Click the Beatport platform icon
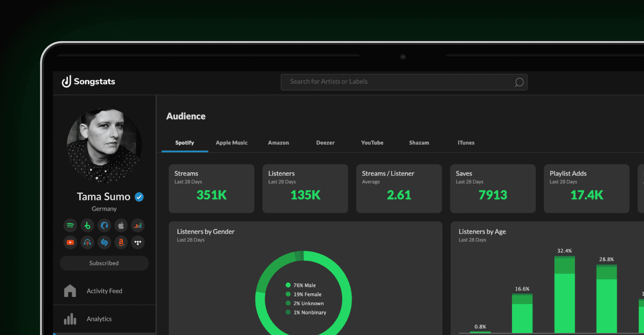This screenshot has height=335, width=644. [x=87, y=226]
